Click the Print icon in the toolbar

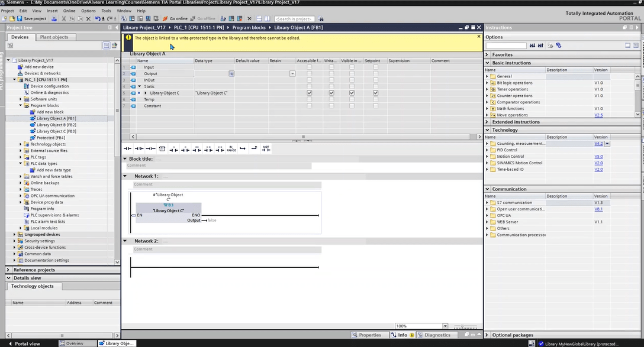[54, 18]
